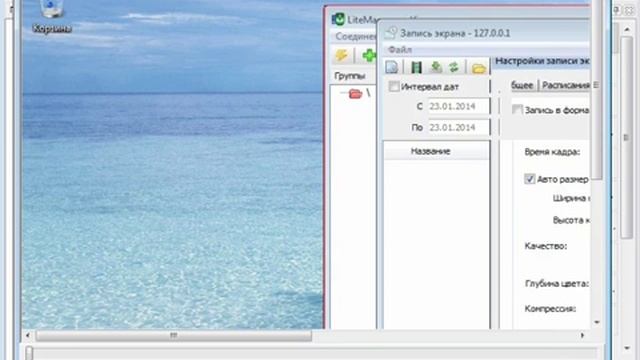Click the LiteManager logo in the title bar
This screenshot has width=640, height=360.
[x=338, y=19]
